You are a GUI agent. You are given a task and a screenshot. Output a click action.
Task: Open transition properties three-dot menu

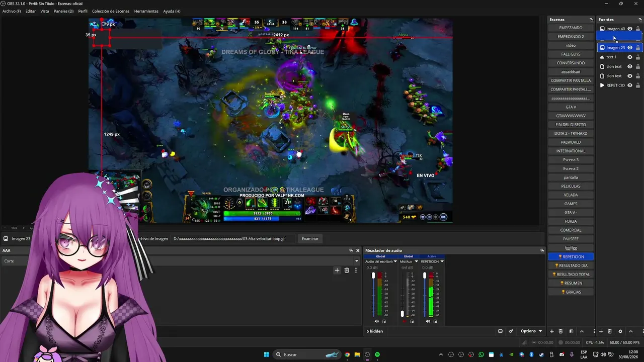[356, 270]
